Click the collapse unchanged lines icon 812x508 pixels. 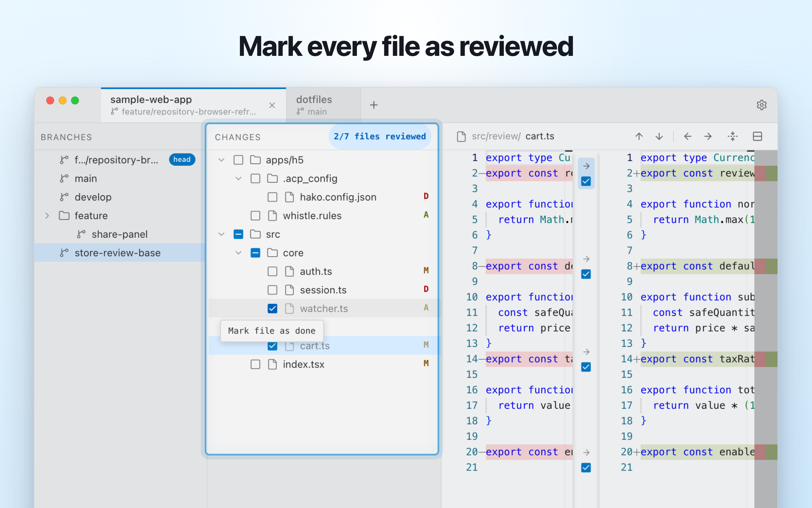[x=733, y=136]
